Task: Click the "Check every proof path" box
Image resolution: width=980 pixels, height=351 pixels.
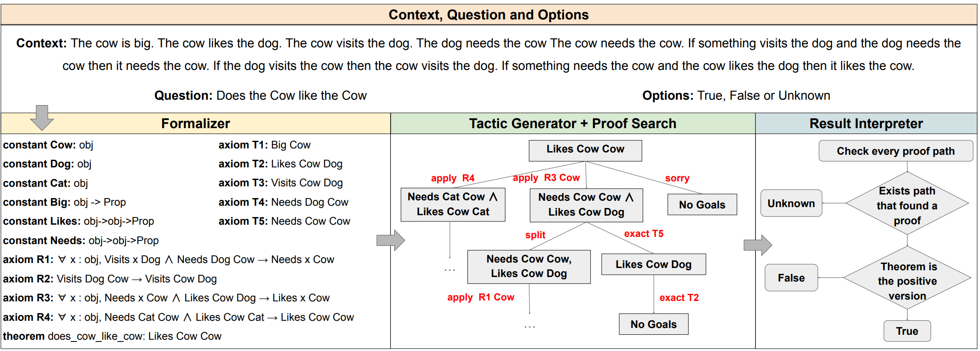Action: [896, 151]
